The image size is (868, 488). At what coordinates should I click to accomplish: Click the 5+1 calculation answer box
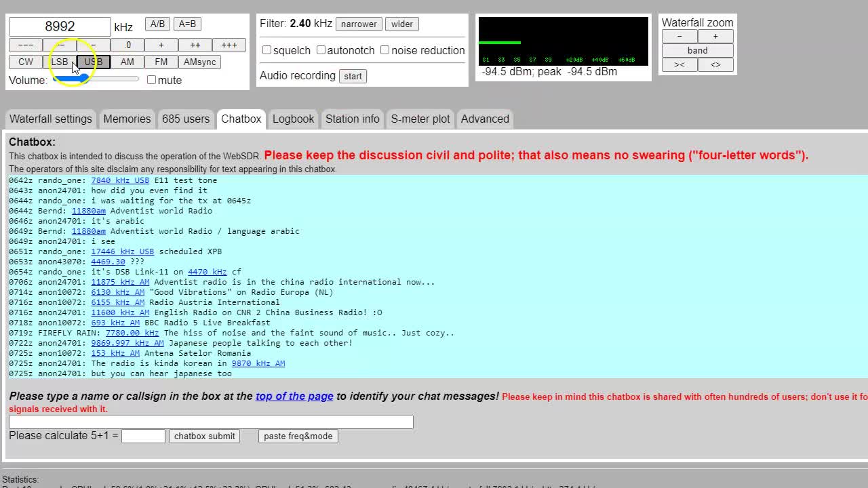pos(143,436)
